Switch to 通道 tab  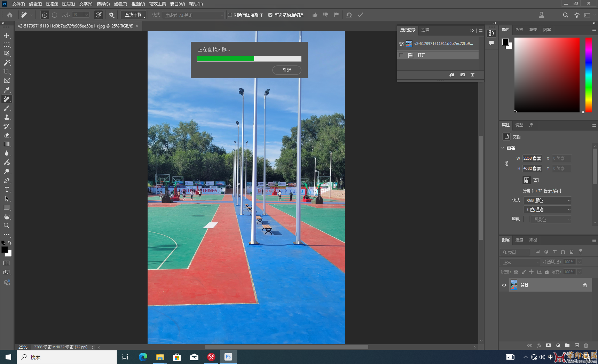pyautogui.click(x=519, y=240)
